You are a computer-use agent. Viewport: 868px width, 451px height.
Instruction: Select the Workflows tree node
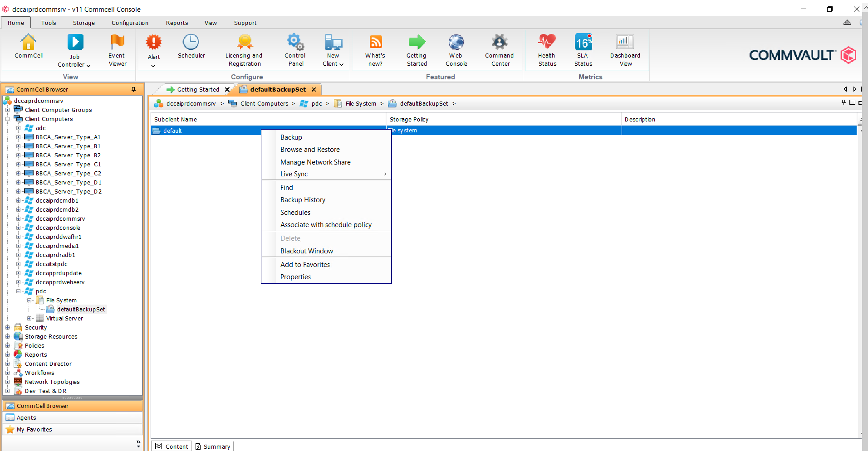point(39,373)
